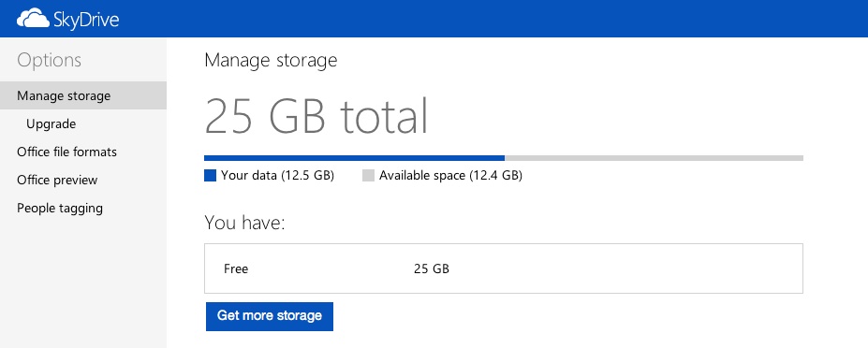Click the blue Your data legend swatch
The width and height of the screenshot is (868, 348).
(210, 176)
